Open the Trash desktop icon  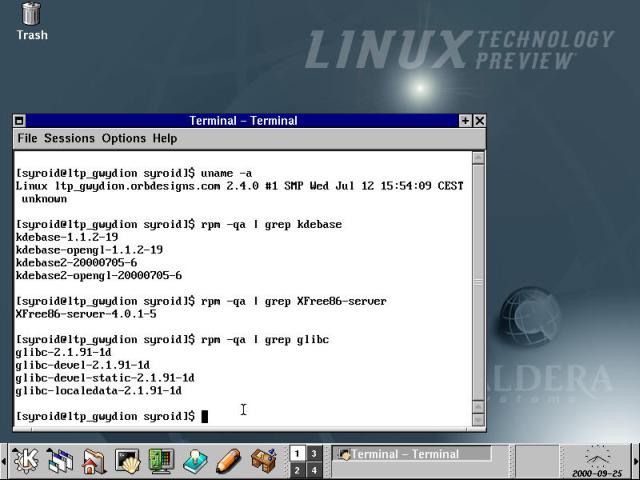point(32,20)
